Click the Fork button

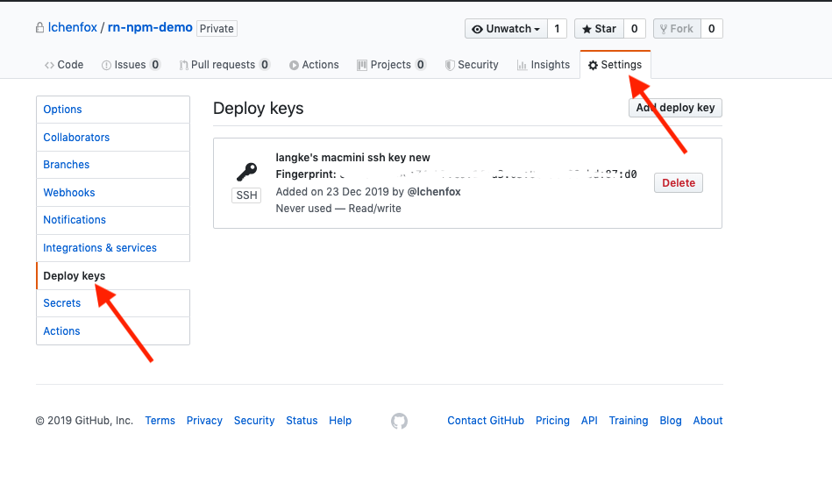click(675, 29)
